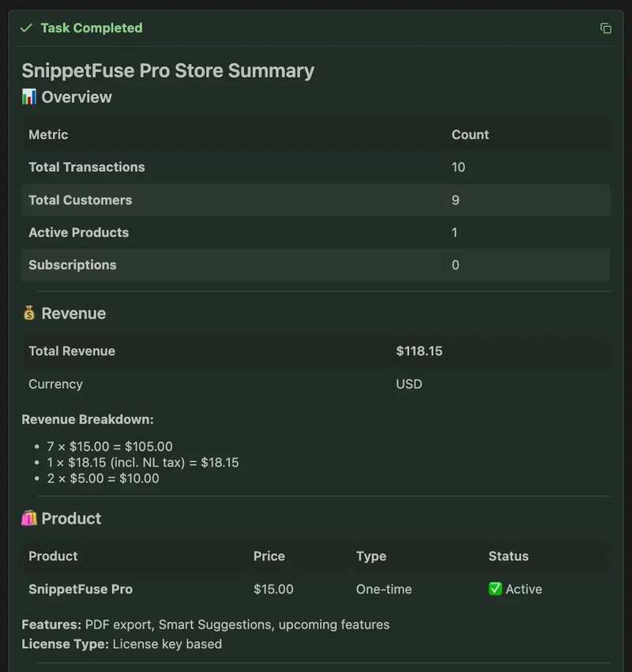Select the 'License Type:' line text
Image resolution: width=632 pixels, height=672 pixels.
pyautogui.click(x=122, y=644)
